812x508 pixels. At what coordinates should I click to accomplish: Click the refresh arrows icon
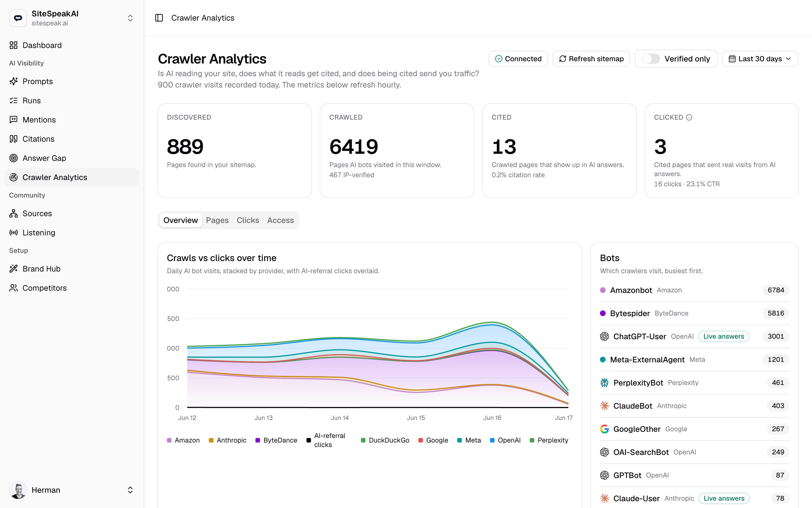(563, 59)
